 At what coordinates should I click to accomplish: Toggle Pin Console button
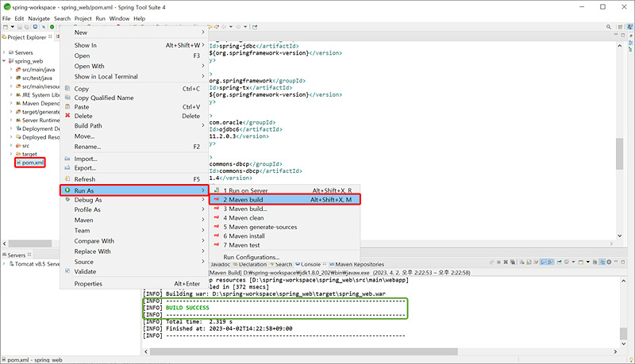pos(560,262)
